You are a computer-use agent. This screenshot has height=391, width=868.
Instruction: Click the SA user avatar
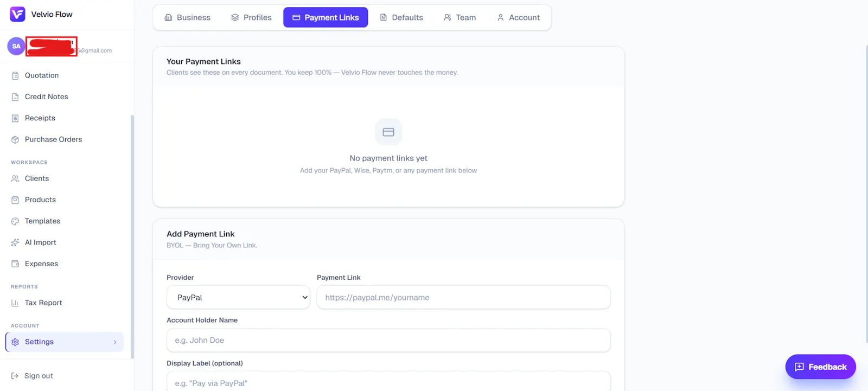pyautogui.click(x=16, y=46)
